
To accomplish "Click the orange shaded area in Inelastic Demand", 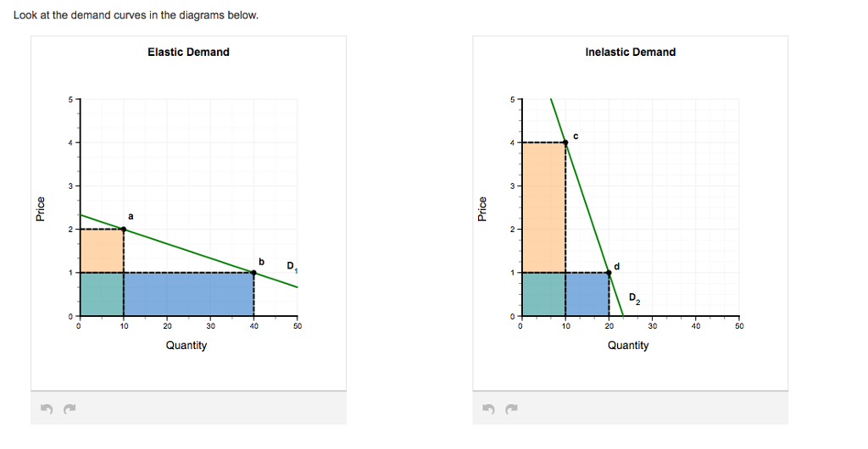I will tap(543, 207).
